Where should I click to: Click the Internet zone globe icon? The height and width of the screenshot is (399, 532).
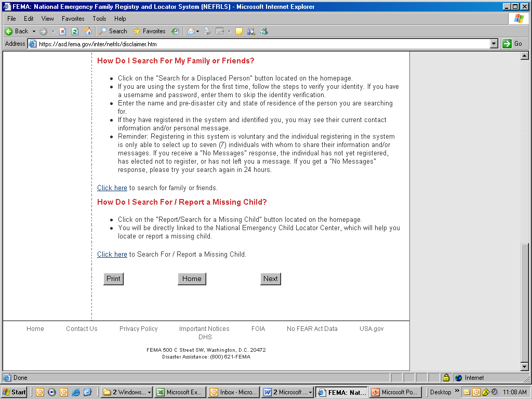[x=459, y=378]
